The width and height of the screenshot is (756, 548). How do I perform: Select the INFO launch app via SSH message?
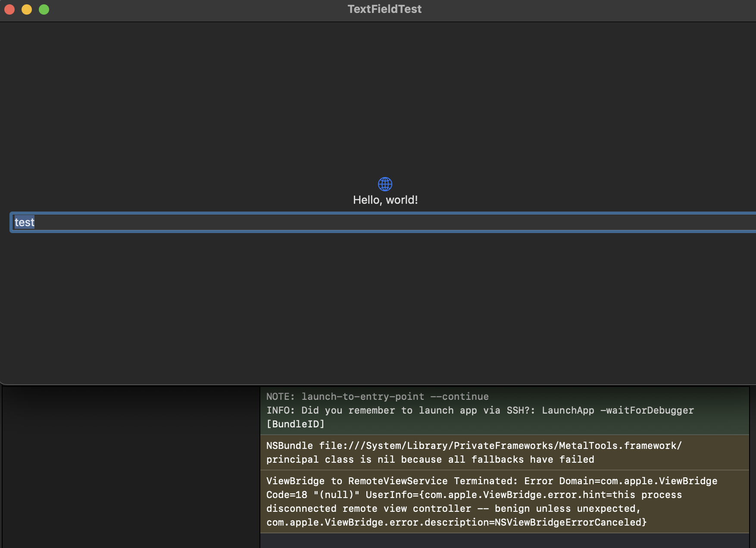click(x=480, y=417)
